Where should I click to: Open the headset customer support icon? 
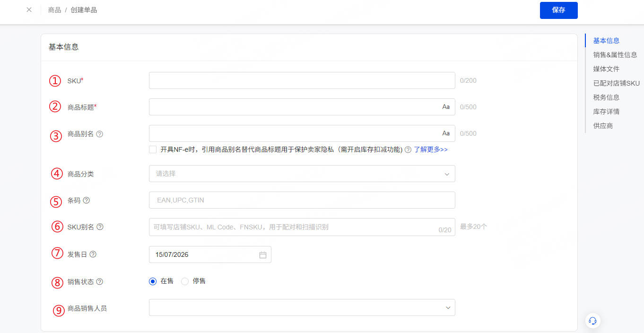tap(592, 321)
